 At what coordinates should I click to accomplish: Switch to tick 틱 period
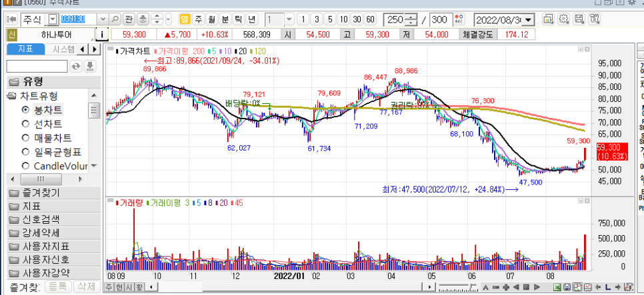coord(238,19)
